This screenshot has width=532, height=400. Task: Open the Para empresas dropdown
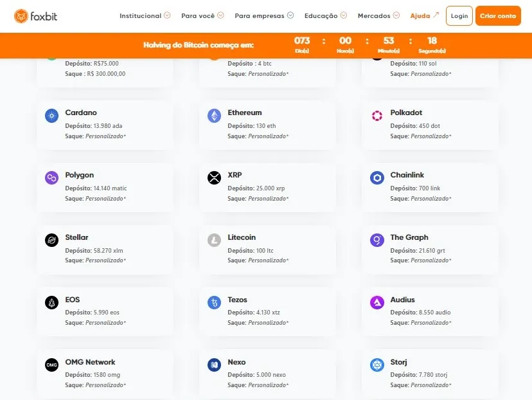tap(264, 15)
